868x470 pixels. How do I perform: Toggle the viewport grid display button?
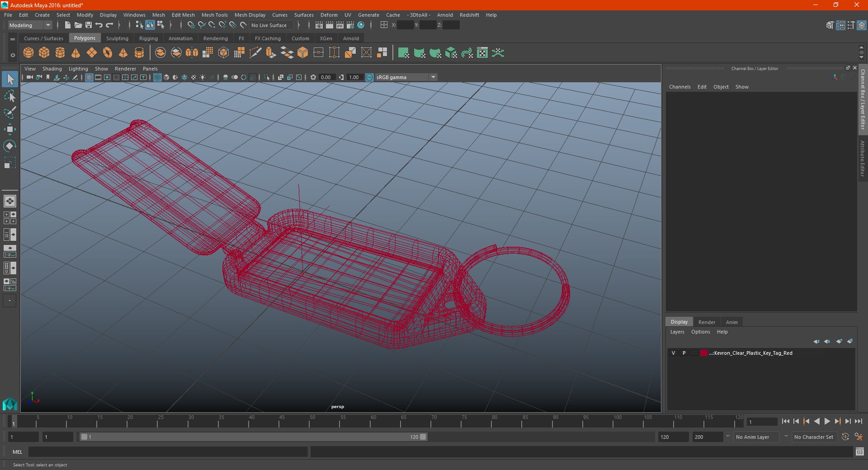click(89, 77)
